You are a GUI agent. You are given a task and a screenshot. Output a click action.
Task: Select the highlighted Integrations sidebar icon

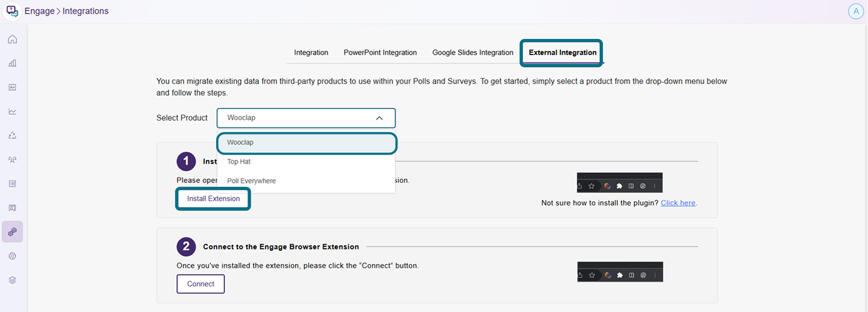12,232
